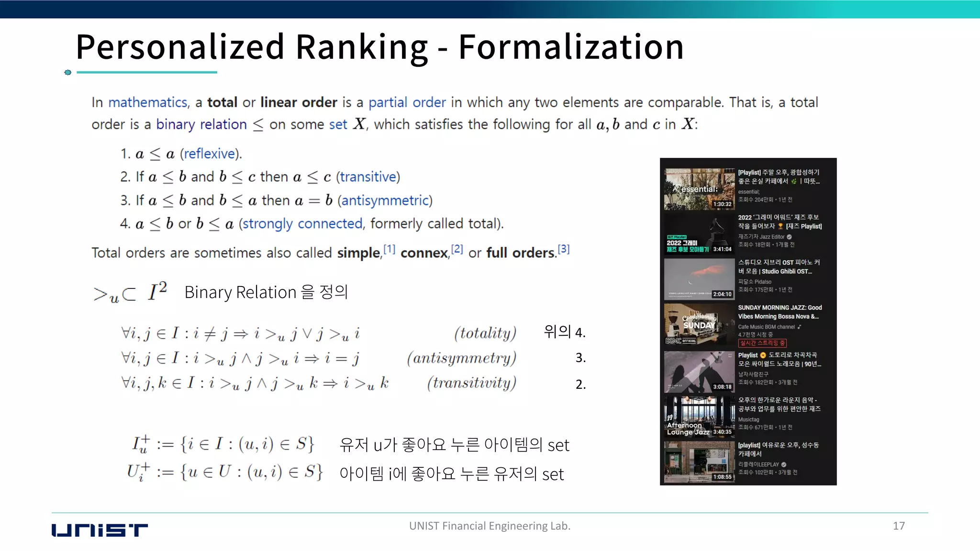980x551 pixels.
Task: Select the '오후의 한가로운 라운지 음악' title
Action: pyautogui.click(x=780, y=405)
